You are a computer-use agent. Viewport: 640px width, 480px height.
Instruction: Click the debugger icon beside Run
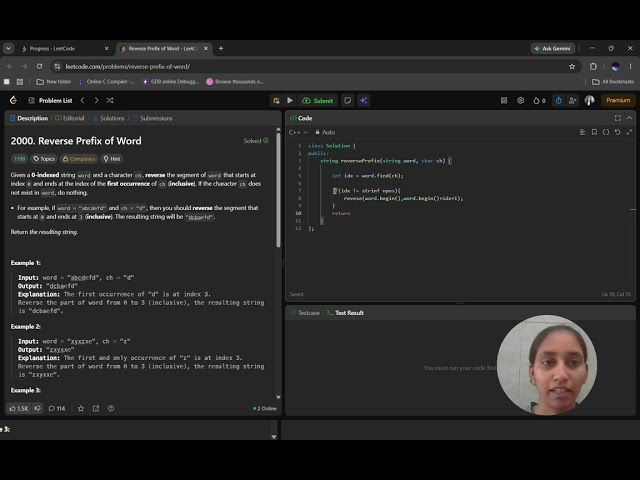[276, 100]
